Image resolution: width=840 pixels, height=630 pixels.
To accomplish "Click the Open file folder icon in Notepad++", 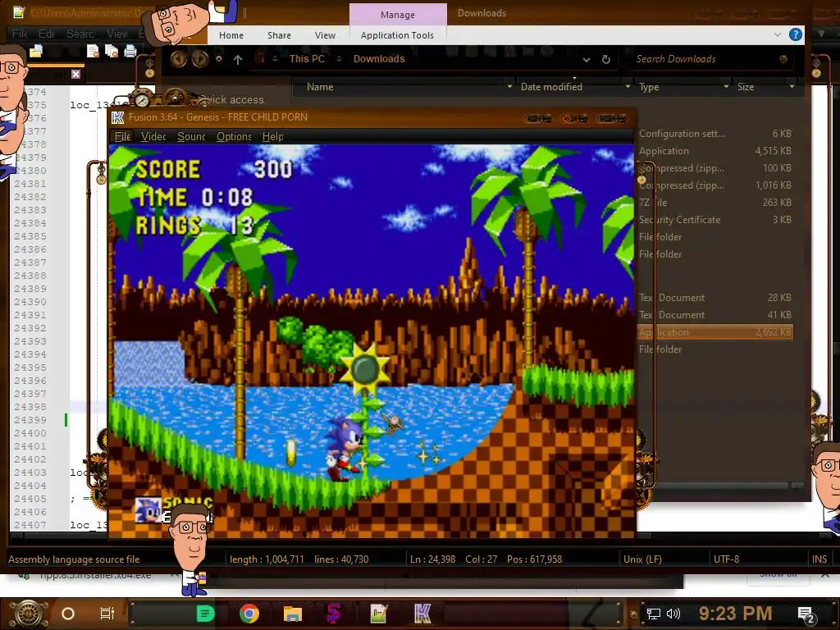I will coord(36,51).
